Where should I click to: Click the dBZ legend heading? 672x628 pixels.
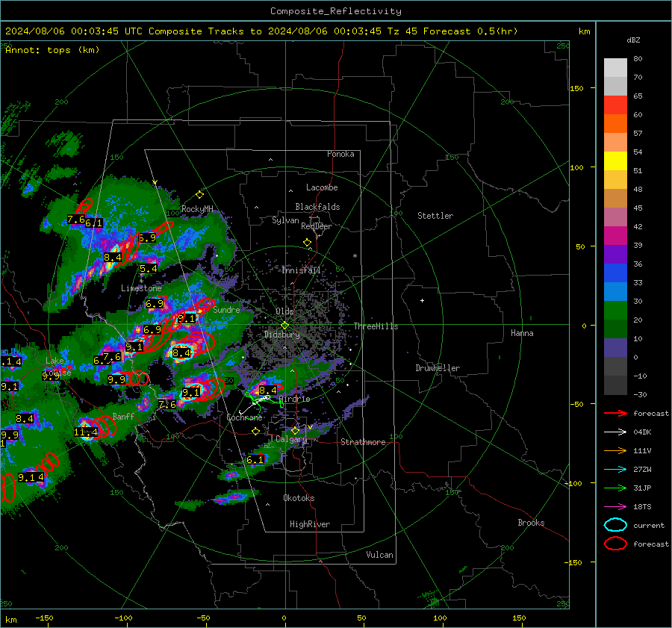633,40
